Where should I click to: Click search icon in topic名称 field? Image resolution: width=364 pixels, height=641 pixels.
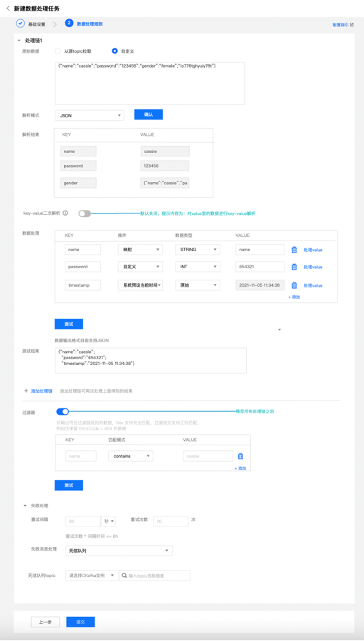click(124, 576)
